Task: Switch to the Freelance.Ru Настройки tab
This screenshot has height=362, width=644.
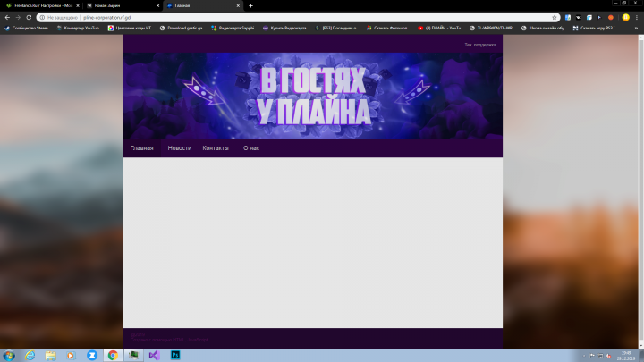Action: click(41, 5)
